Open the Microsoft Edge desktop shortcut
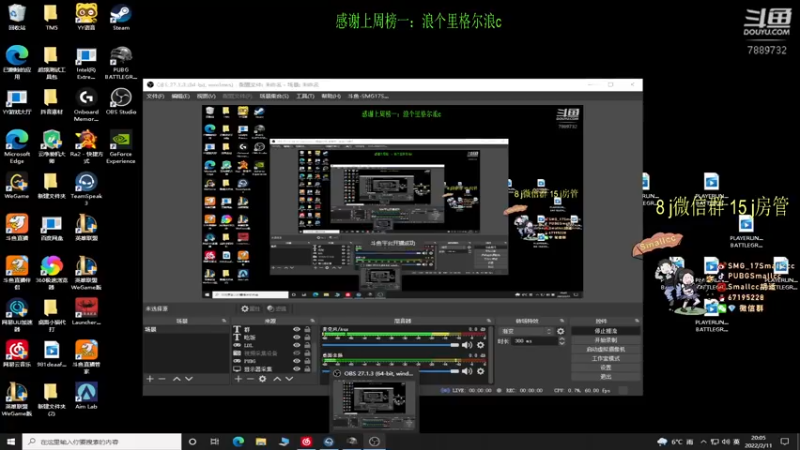The height and width of the screenshot is (450, 800). coord(17,146)
